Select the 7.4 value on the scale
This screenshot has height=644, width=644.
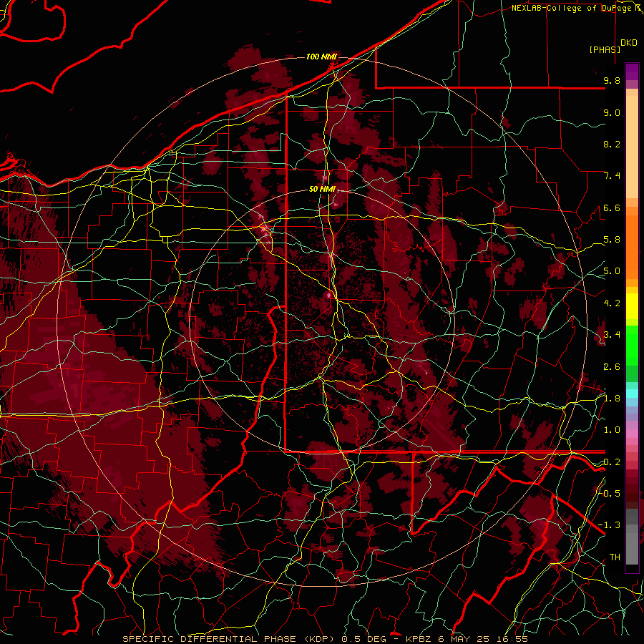[612, 176]
